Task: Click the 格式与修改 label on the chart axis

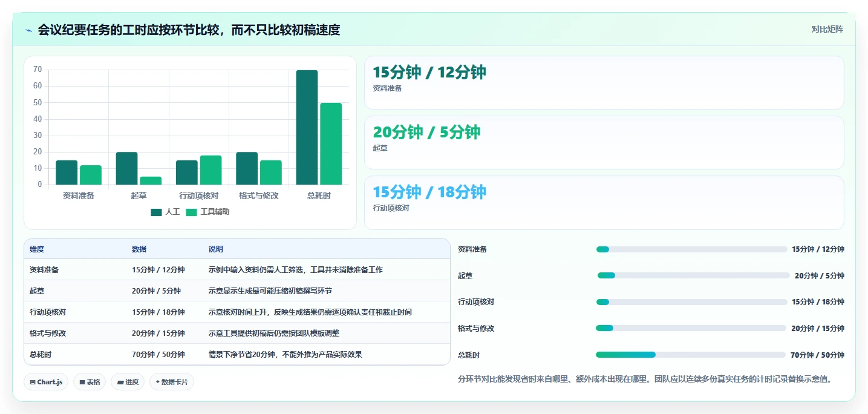Action: [259, 196]
